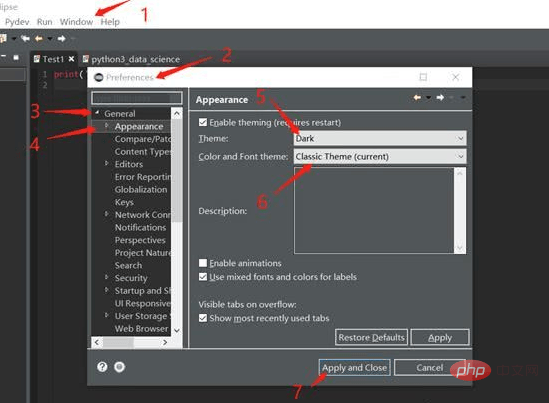Screen dimensions: 549x403
Task: Click the Apply button
Action: pyautogui.click(x=440, y=337)
